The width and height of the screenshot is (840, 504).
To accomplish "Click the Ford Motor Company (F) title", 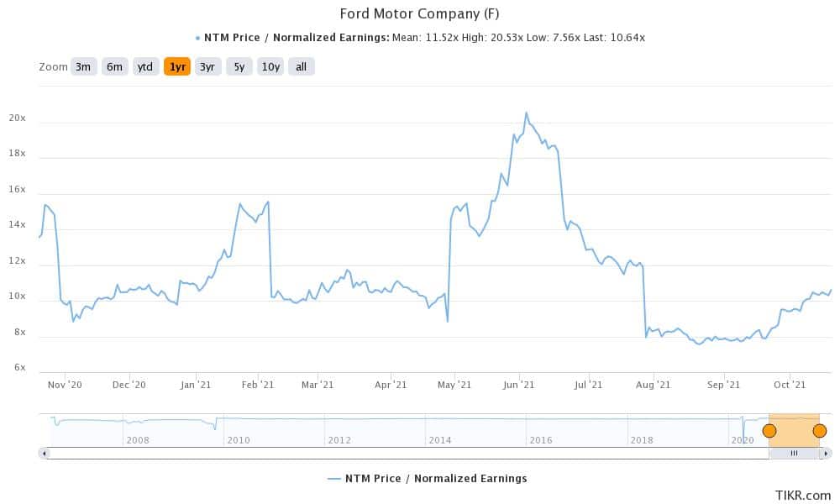I will pyautogui.click(x=419, y=13).
